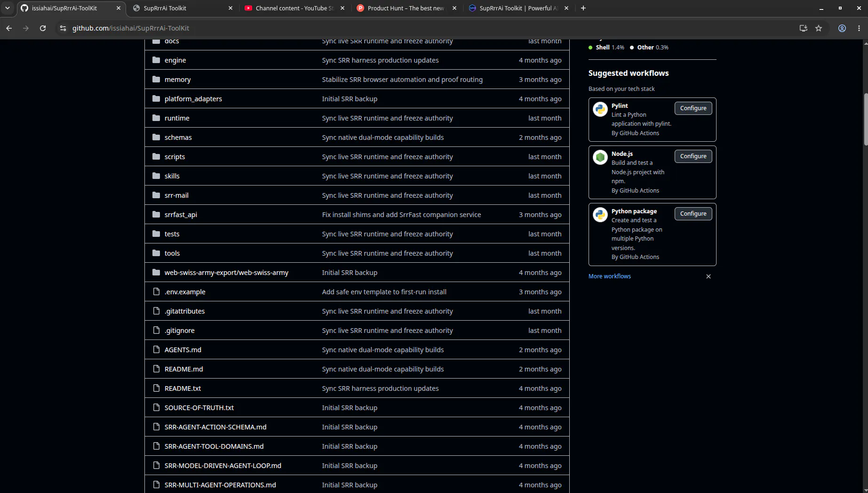
Task: Open the browser profile menu
Action: pyautogui.click(x=842, y=28)
